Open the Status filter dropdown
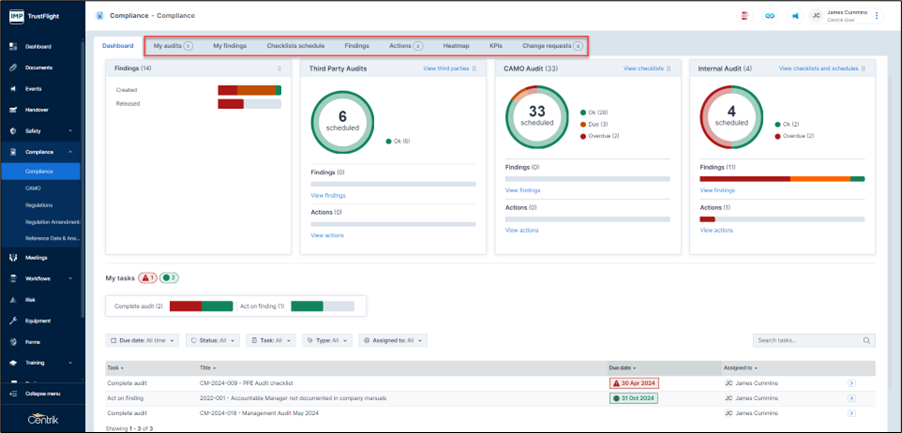Viewport: 902px width, 433px height. pos(213,341)
